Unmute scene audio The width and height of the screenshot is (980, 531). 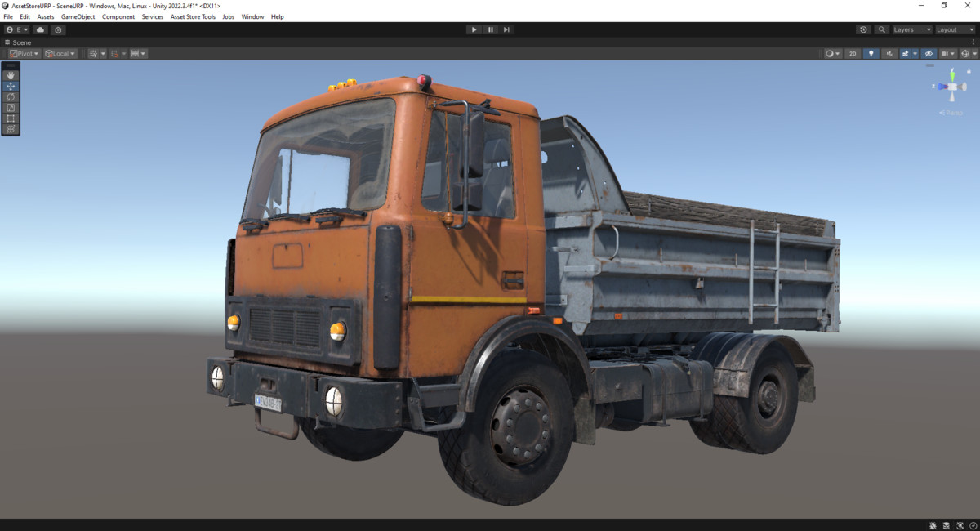tap(890, 53)
